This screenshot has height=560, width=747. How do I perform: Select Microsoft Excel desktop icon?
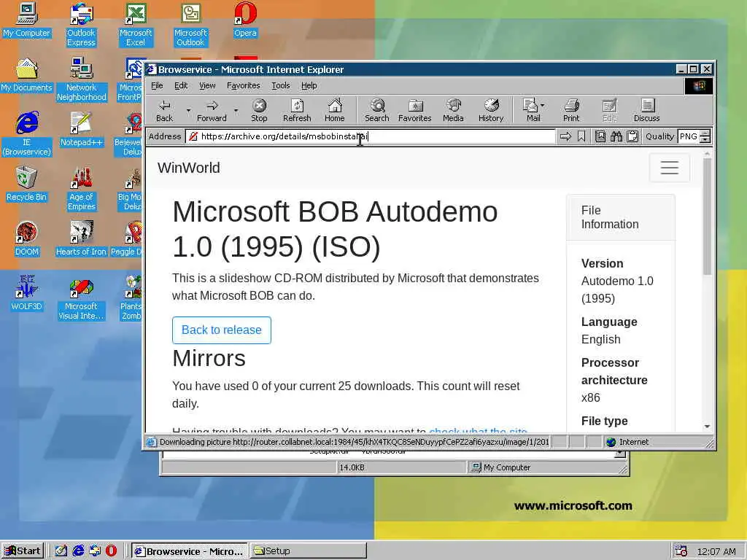(x=135, y=25)
